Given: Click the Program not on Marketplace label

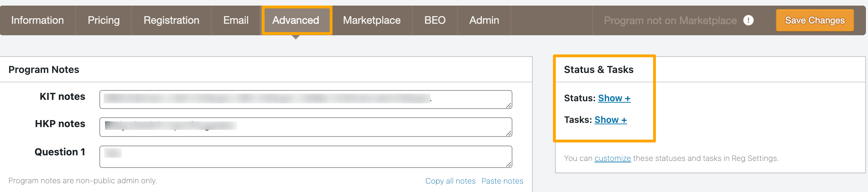Looking at the screenshot, I should [x=670, y=21].
